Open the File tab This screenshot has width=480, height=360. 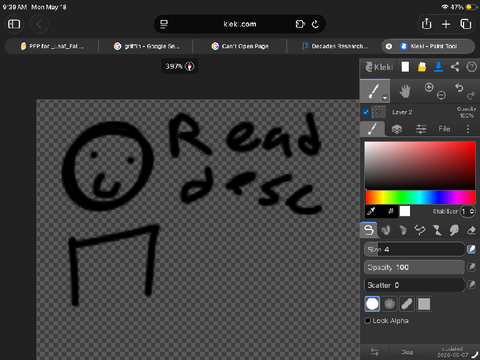pos(444,129)
